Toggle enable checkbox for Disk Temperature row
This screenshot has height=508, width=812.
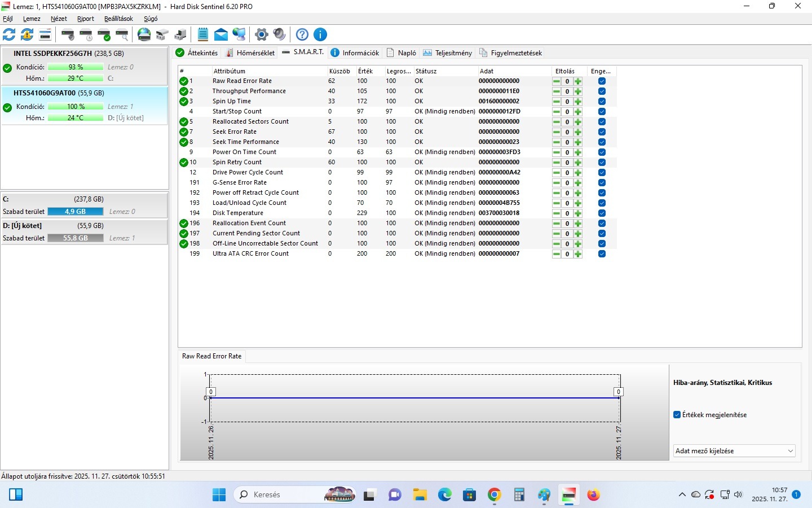click(602, 213)
